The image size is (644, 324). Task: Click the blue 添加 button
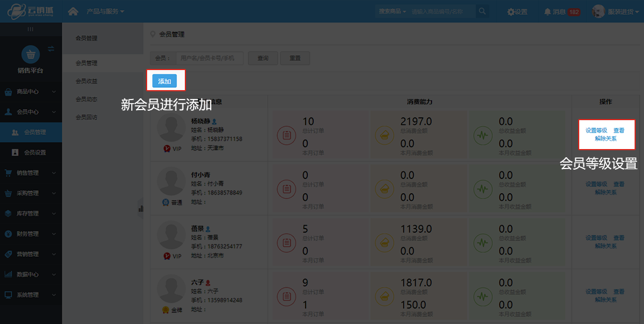164,81
